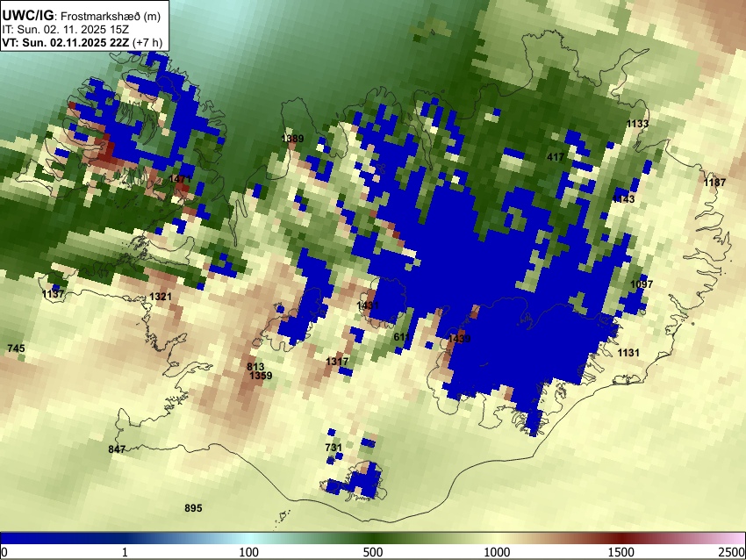Click the station value 813
The image size is (746, 560).
(255, 366)
